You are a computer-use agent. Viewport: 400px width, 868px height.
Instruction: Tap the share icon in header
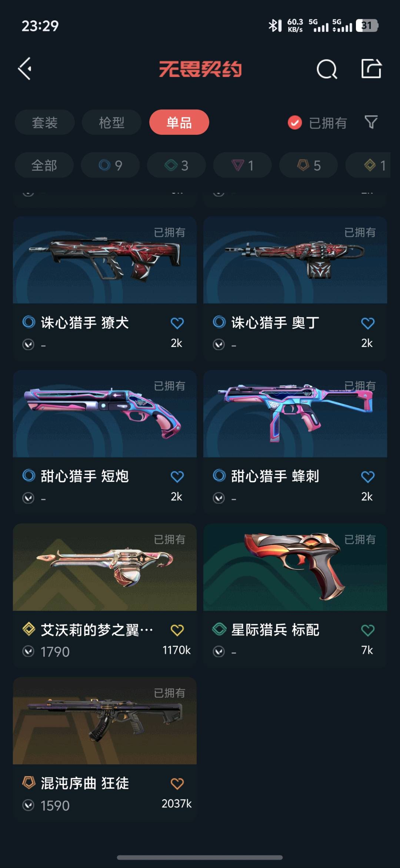(x=371, y=68)
